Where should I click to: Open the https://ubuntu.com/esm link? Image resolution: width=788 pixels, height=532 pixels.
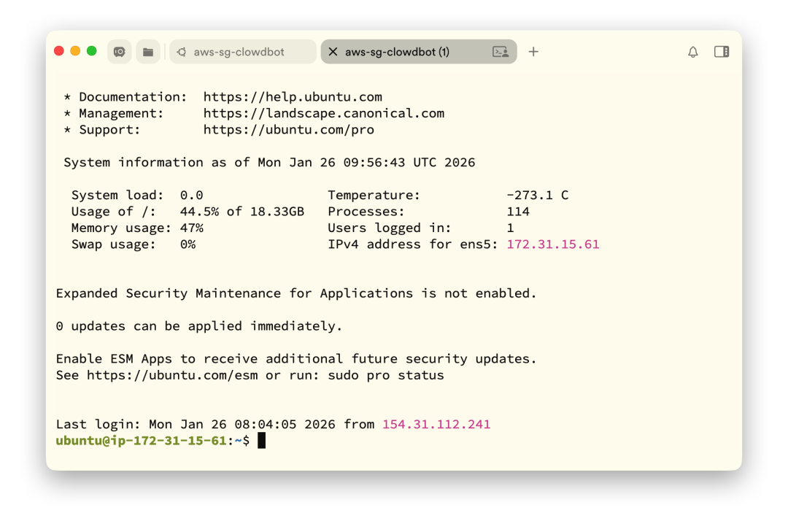[x=172, y=375]
